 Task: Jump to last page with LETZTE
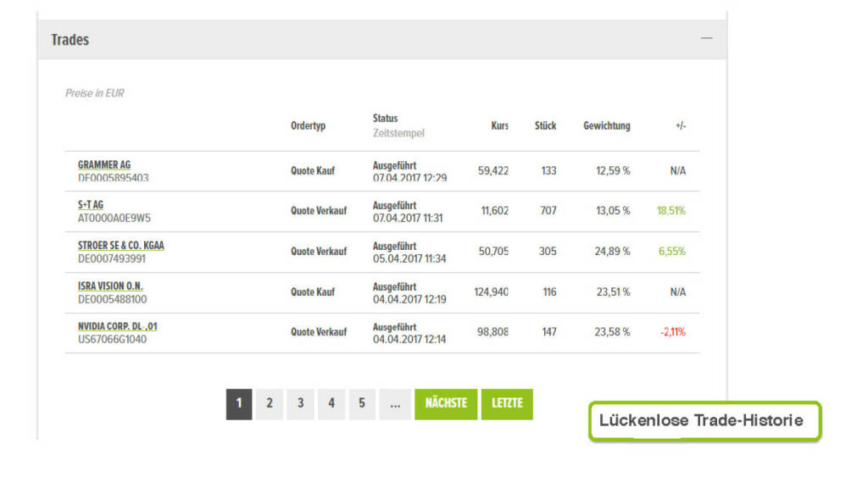[507, 404]
